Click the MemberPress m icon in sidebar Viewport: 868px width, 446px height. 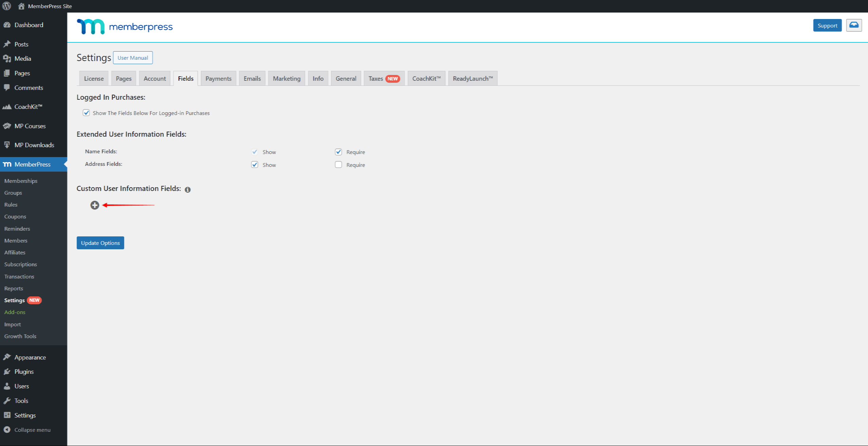(7, 164)
